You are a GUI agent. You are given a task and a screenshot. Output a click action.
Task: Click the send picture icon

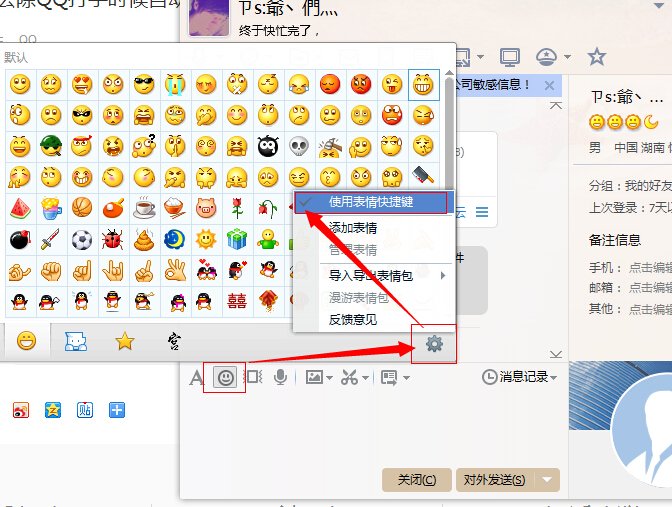(314, 378)
